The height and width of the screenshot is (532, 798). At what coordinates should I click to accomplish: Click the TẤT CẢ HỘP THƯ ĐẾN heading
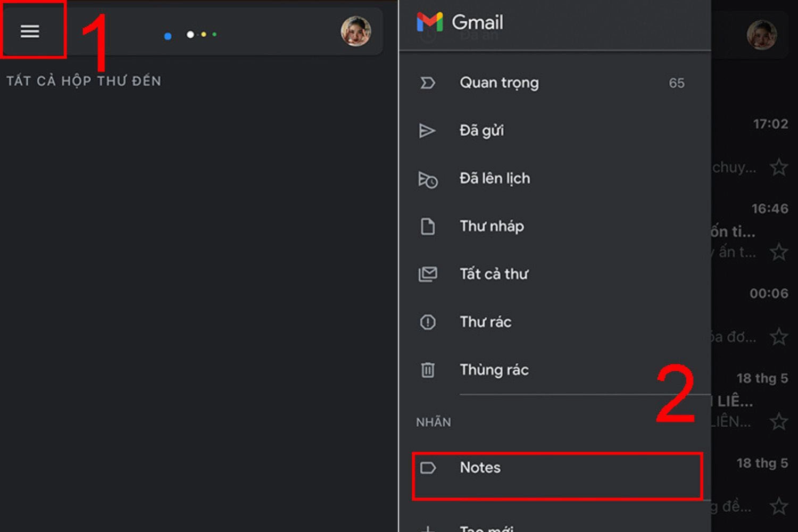84,81
